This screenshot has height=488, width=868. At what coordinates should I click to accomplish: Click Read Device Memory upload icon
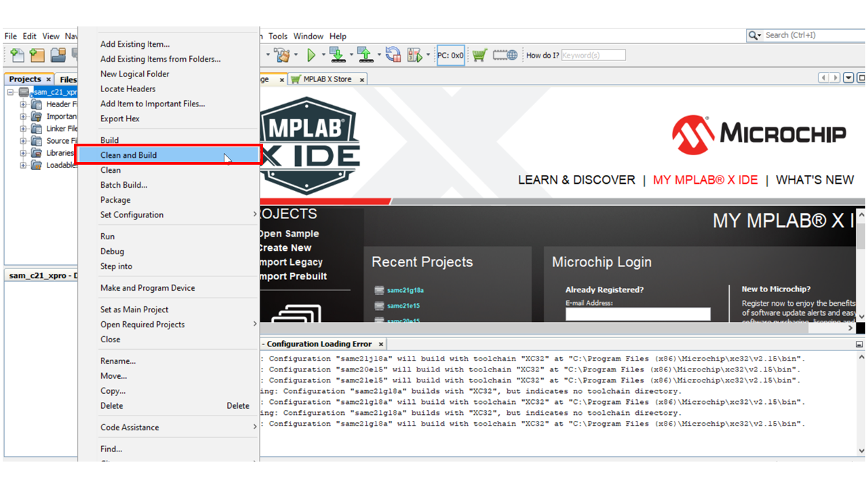click(366, 56)
